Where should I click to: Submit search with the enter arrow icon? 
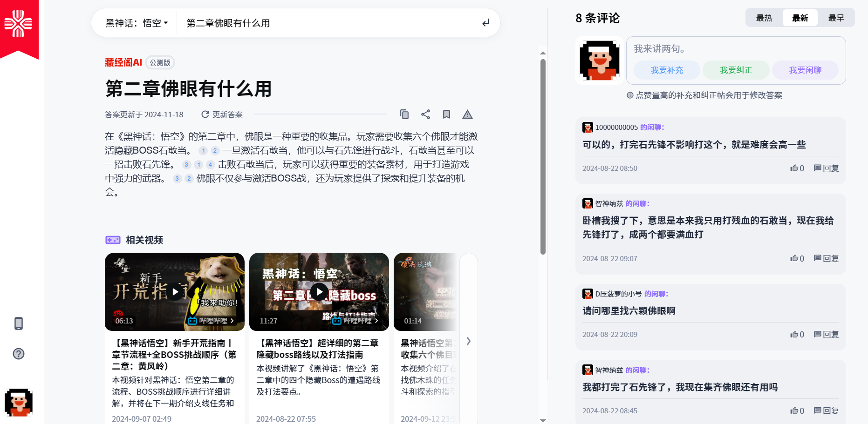pyautogui.click(x=486, y=23)
